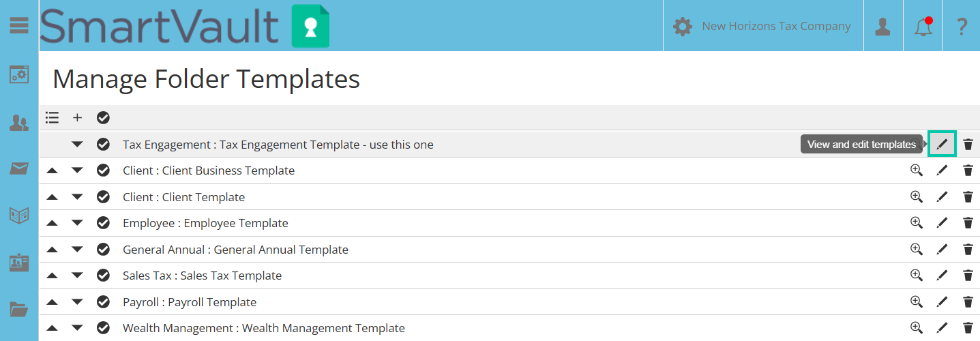Delete the Client Business Template
Image resolution: width=980 pixels, height=341 pixels.
(968, 170)
